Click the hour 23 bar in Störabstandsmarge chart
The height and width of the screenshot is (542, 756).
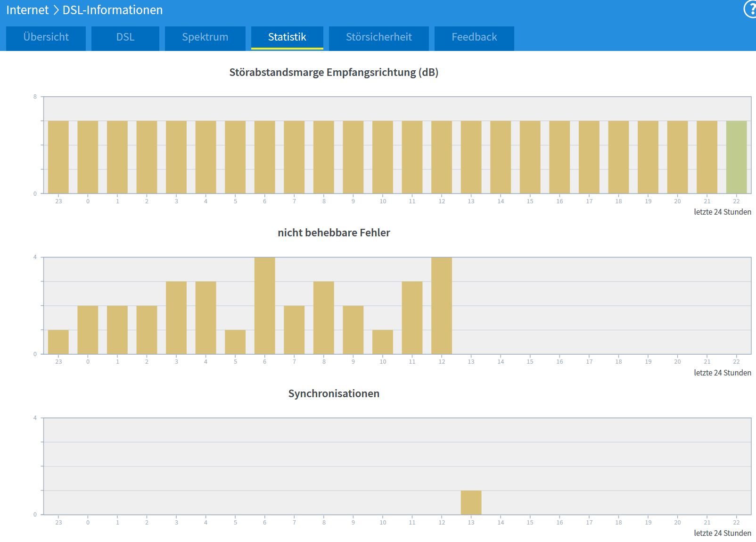(x=58, y=157)
